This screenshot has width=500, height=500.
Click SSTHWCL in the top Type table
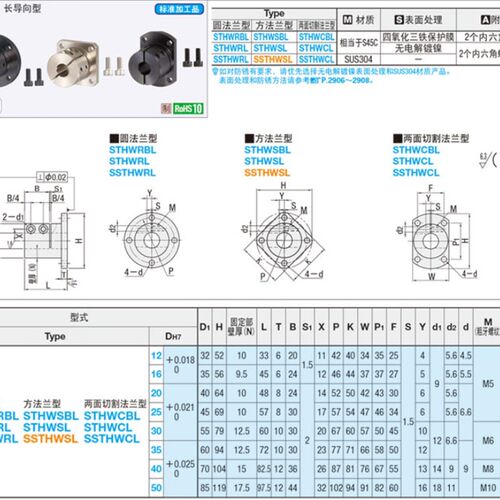point(316,59)
